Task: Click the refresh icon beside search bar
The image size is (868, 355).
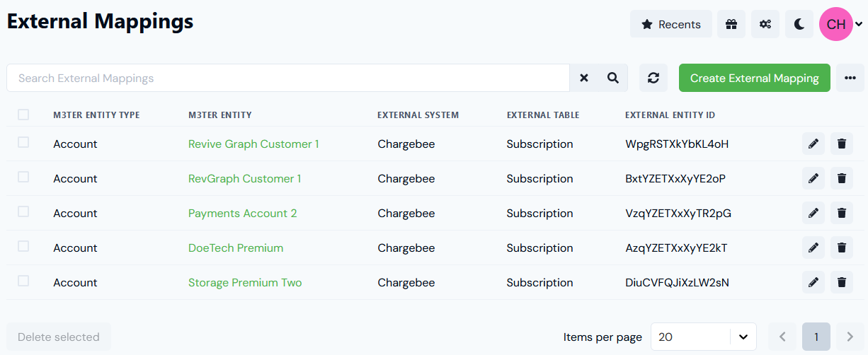Action: pyautogui.click(x=653, y=78)
